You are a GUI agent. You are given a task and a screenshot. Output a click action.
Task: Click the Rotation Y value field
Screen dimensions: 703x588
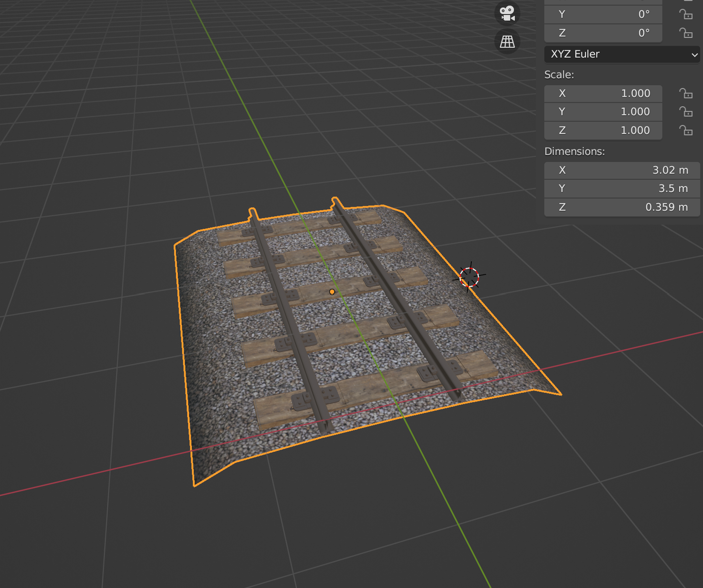pyautogui.click(x=603, y=14)
